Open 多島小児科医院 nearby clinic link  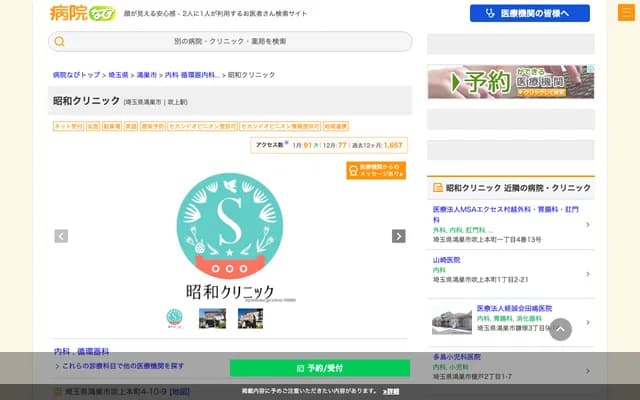[x=457, y=357]
